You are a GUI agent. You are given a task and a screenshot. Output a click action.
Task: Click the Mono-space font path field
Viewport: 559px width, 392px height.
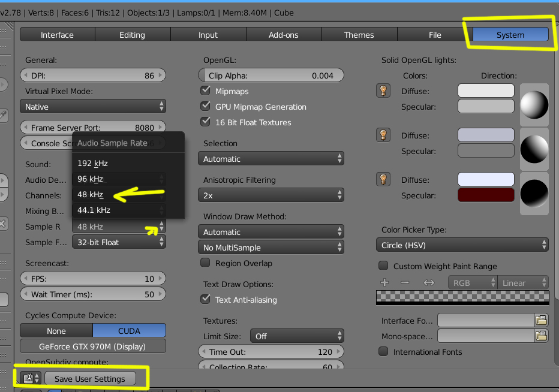click(x=486, y=336)
